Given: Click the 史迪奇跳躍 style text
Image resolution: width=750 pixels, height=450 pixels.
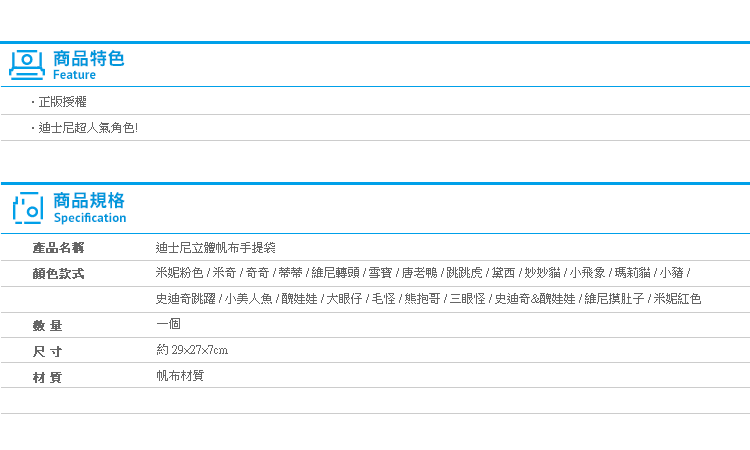Looking at the screenshot, I should [x=186, y=299].
